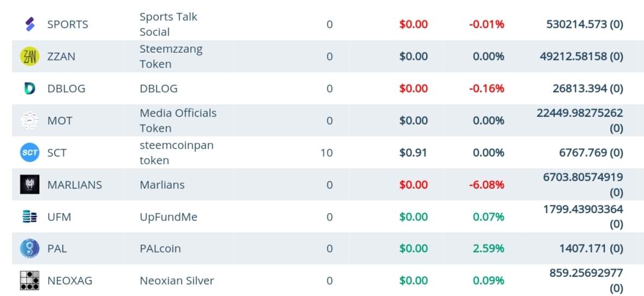Click the PAL 2.59% change value
Viewport: 644px width, 296px height.
pyautogui.click(x=489, y=249)
